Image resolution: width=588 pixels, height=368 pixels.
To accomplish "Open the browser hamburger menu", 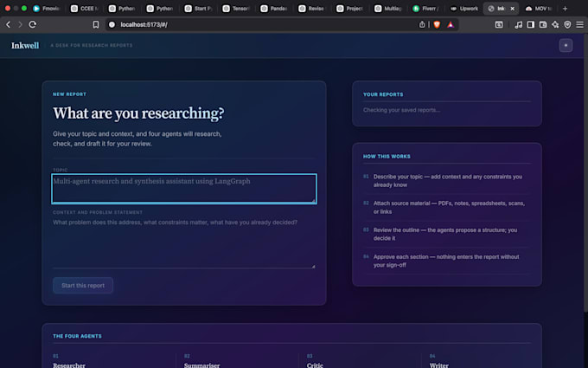I will click(579, 24).
